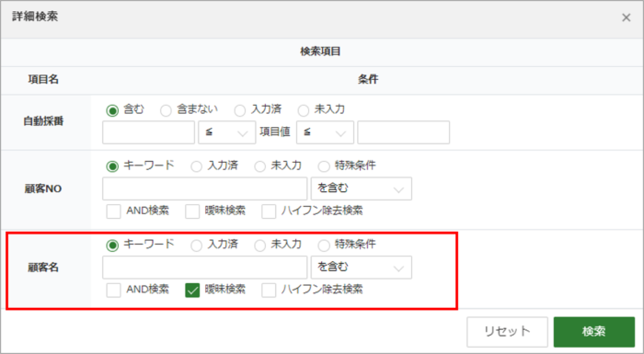The height and width of the screenshot is (354, 644).
Task: Enable 曖昧検索 checkbox for 顧客NO
Action: [x=192, y=211]
